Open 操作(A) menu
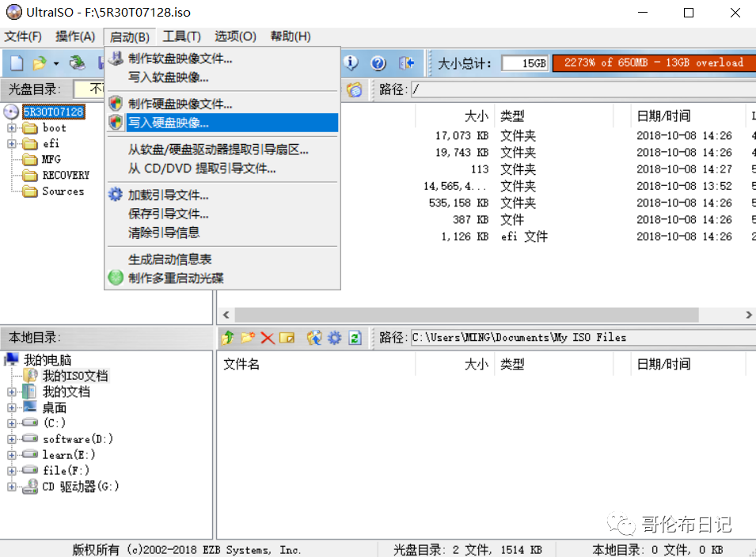756x557 pixels. tap(75, 36)
